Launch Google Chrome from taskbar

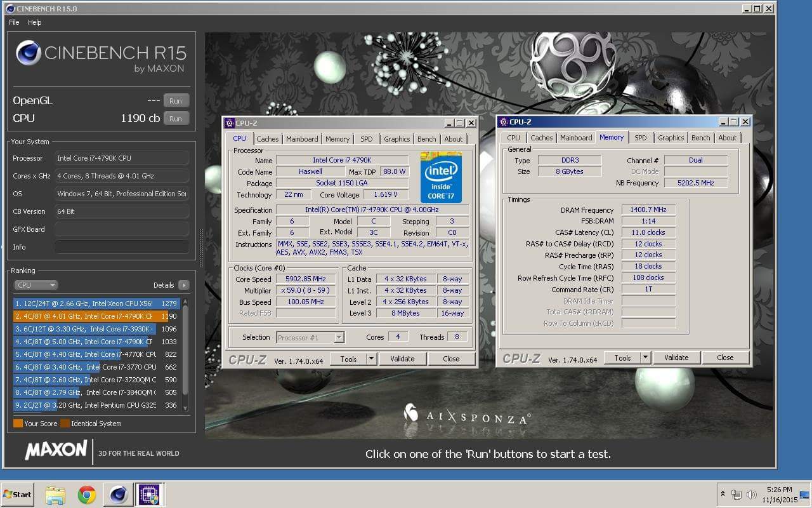pos(87,495)
